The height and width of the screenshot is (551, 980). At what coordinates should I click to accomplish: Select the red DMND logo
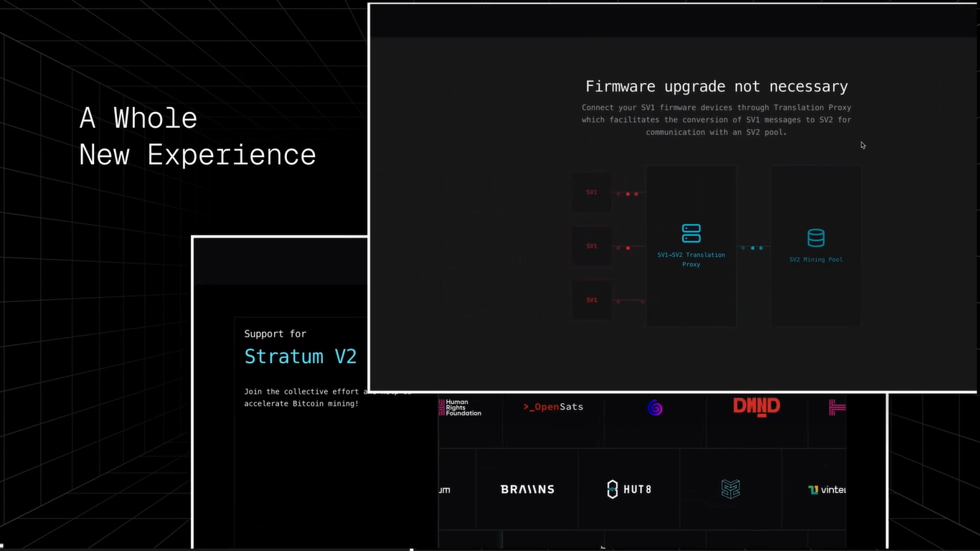pos(756,407)
